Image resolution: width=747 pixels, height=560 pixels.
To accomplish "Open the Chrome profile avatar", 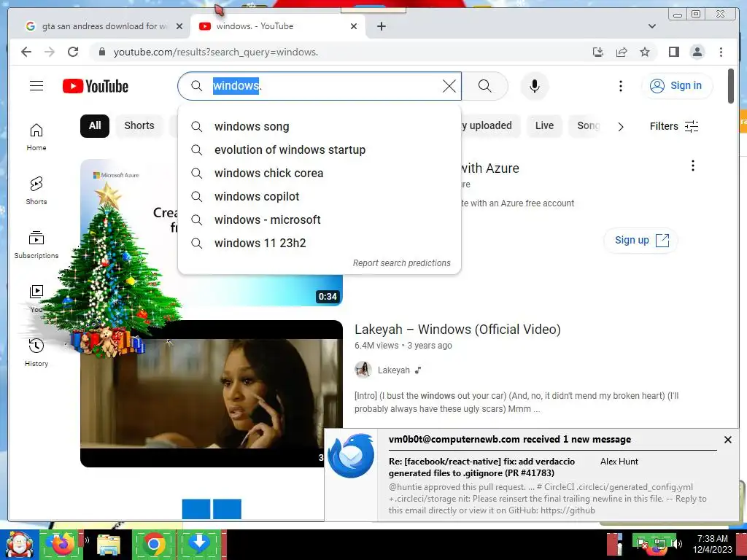I will [697, 52].
